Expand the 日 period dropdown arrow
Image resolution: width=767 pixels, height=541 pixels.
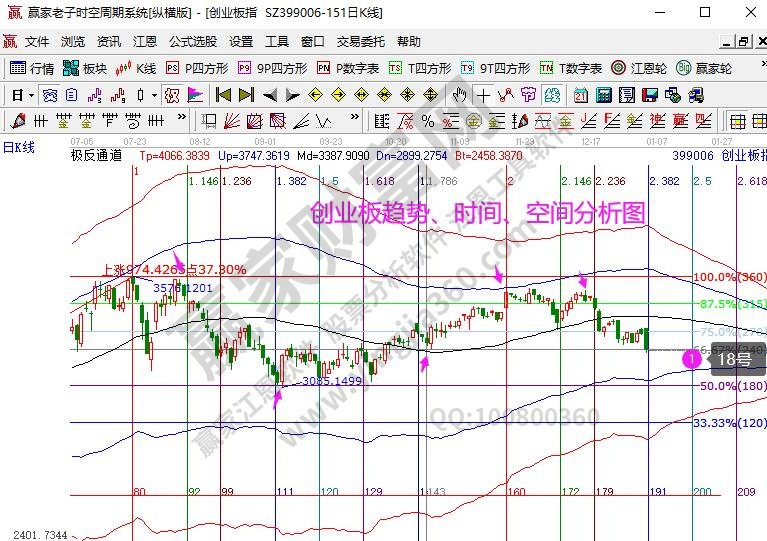(x=32, y=95)
